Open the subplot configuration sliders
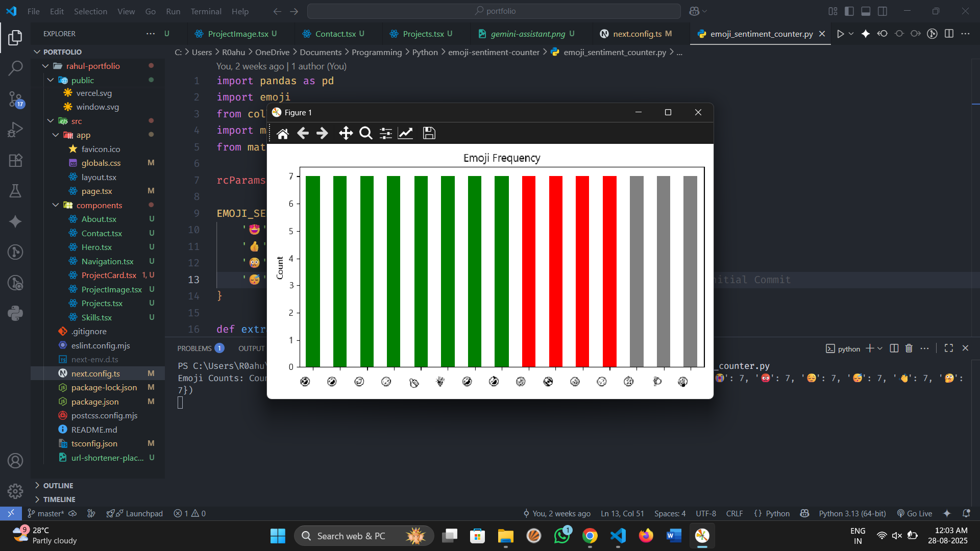Viewport: 980px width, 551px height. 385,133
